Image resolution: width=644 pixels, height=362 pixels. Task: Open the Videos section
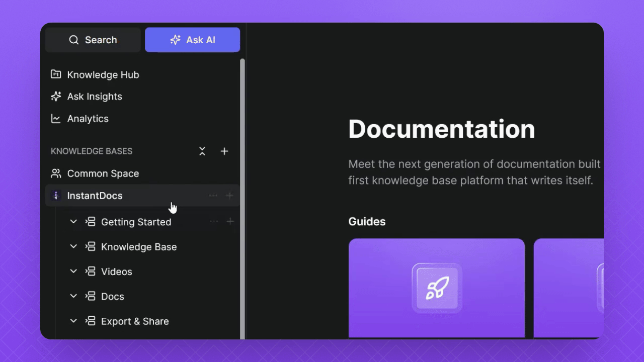(116, 271)
